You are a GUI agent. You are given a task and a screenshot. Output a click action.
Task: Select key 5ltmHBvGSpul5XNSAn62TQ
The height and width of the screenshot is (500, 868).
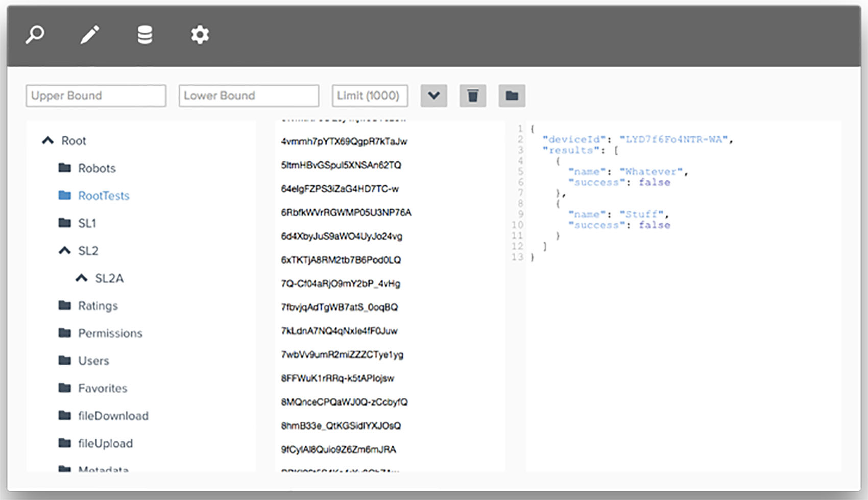pyautogui.click(x=341, y=165)
